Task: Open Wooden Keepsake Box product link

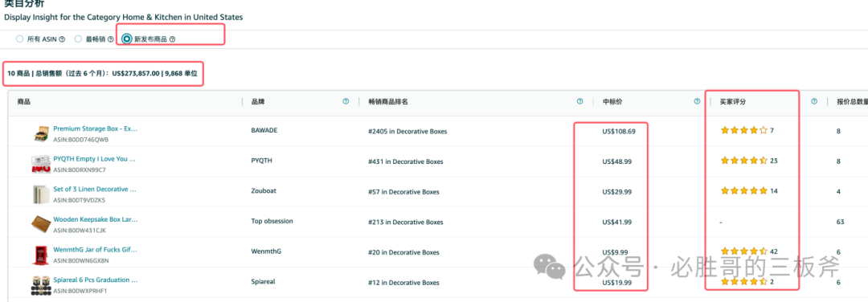Action: point(95,219)
